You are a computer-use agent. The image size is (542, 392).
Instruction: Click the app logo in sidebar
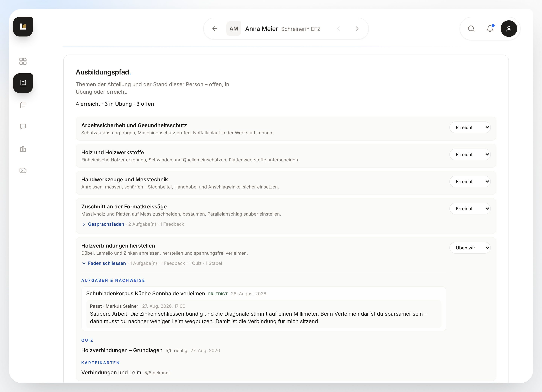point(23,27)
